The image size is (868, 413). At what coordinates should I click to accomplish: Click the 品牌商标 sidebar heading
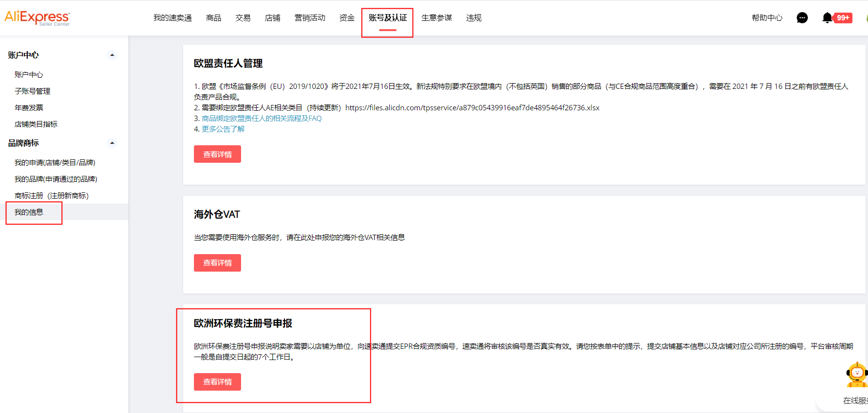point(23,143)
